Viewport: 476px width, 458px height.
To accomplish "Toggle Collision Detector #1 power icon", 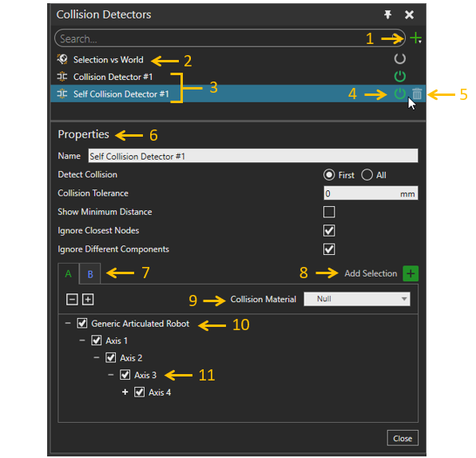I will coord(400,76).
